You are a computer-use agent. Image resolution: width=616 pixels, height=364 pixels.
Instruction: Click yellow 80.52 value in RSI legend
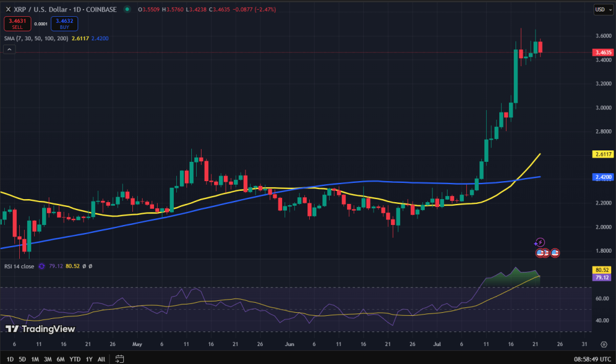(73, 266)
